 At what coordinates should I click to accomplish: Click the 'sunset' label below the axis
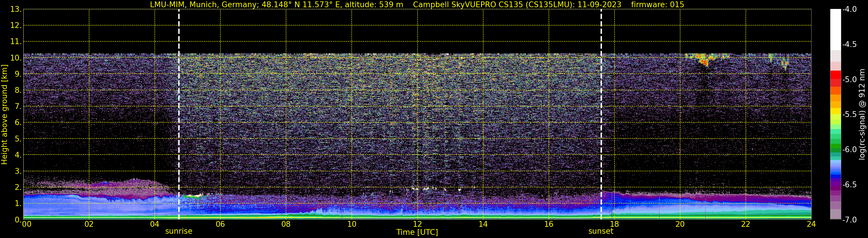601,231
